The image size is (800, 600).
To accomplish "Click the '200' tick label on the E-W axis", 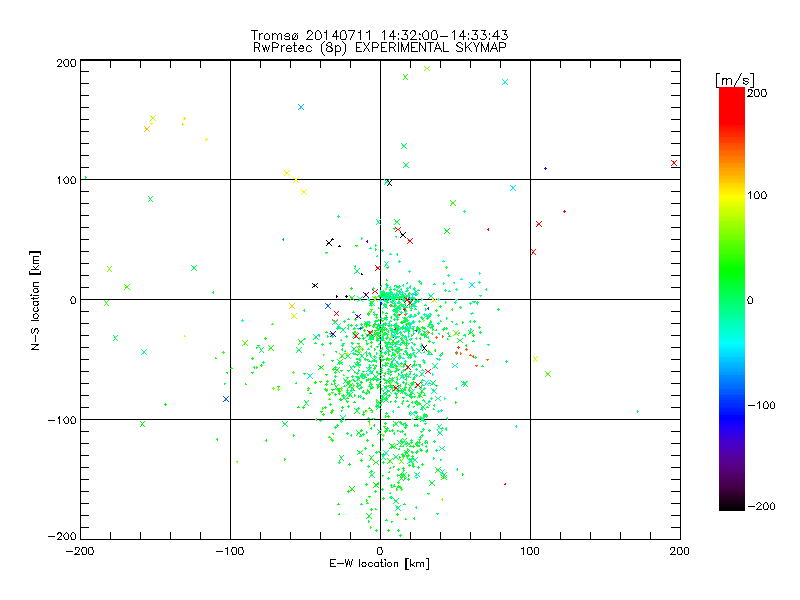I will [x=680, y=551].
